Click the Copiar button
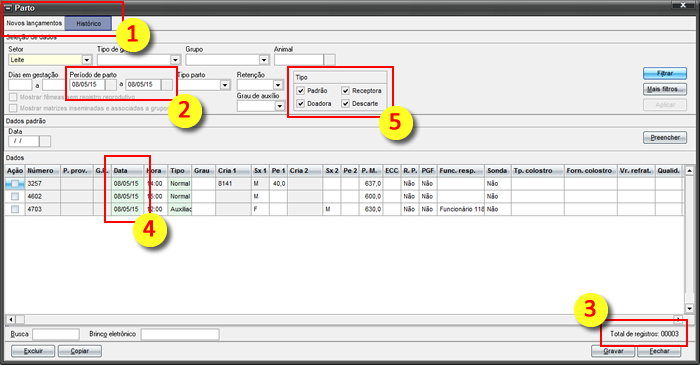The width and height of the screenshot is (700, 365). coord(79,351)
